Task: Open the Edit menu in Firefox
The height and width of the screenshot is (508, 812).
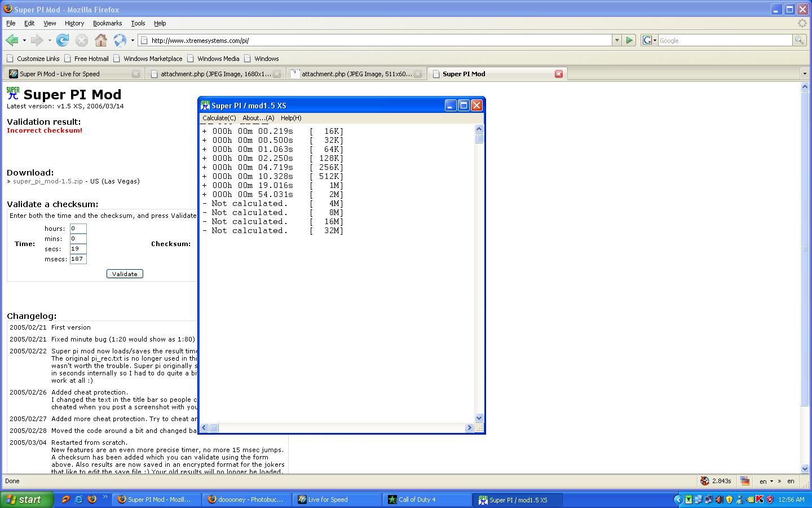Action: tap(29, 23)
